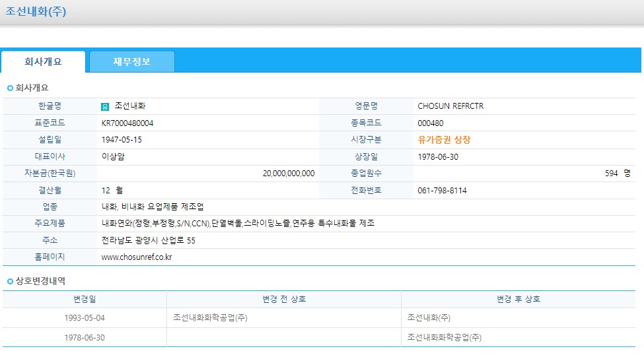The width and height of the screenshot is (644, 355).
Task: Click the English name CHOSUN REFRCTR
Action: point(450,106)
